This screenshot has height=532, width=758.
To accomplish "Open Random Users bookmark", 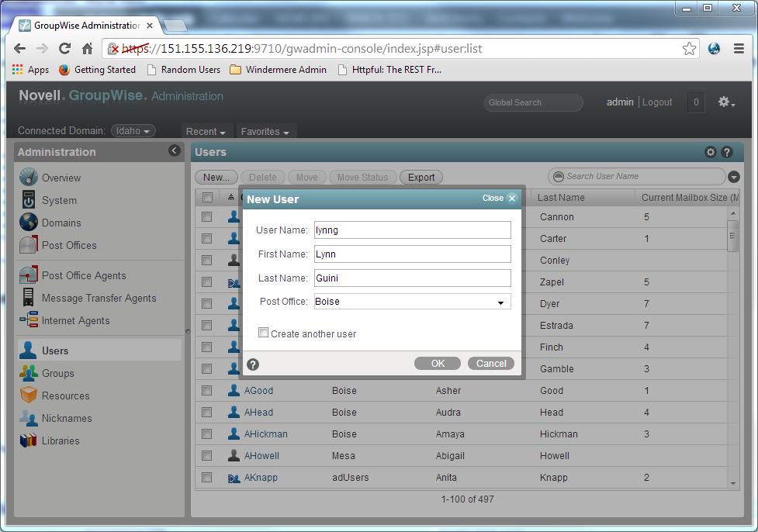I will coord(184,70).
